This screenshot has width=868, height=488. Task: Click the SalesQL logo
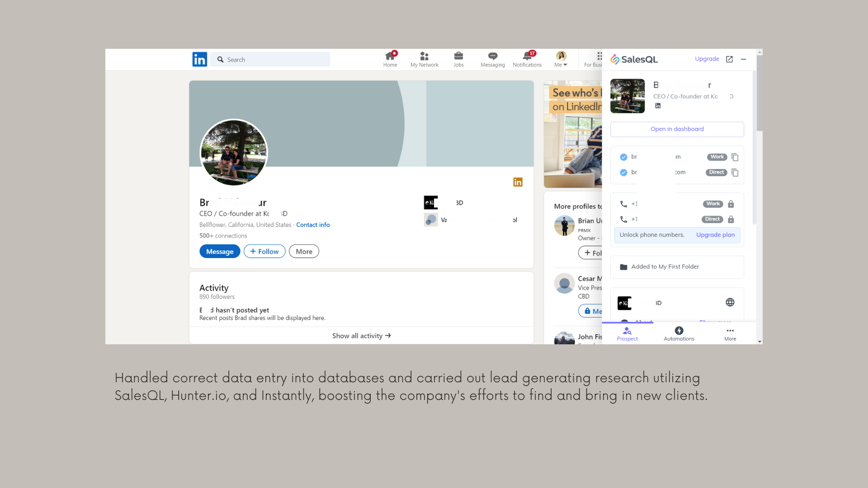click(x=634, y=59)
